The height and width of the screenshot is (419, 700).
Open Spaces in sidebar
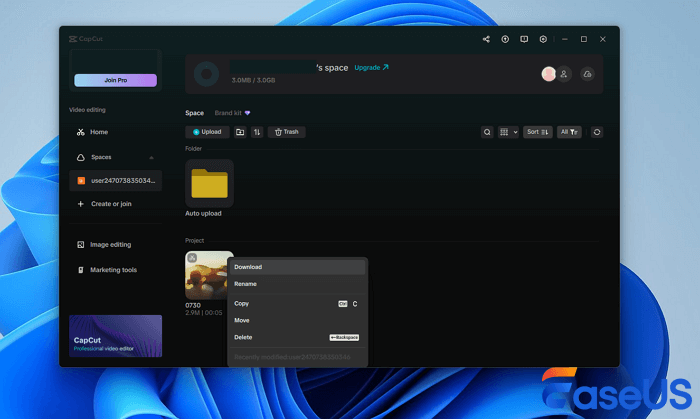(101, 157)
